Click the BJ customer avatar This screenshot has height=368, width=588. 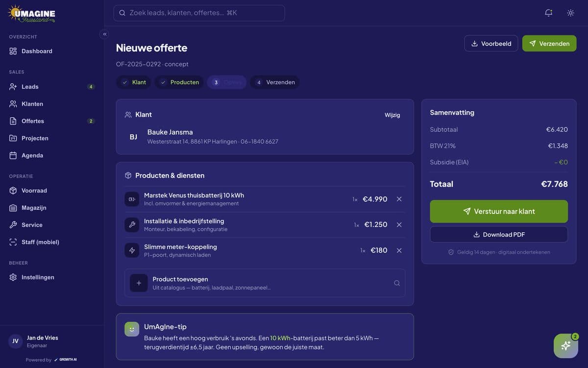(x=133, y=137)
